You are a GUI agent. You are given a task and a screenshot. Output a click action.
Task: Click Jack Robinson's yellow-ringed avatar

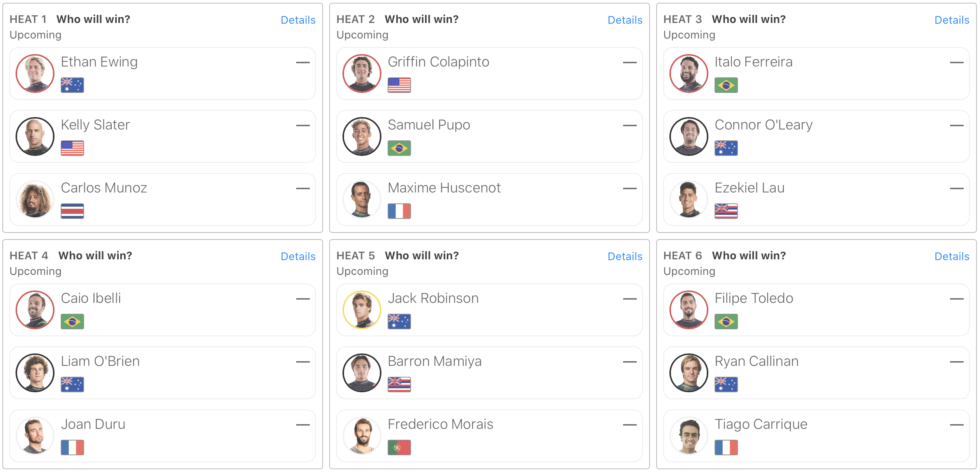click(x=362, y=310)
